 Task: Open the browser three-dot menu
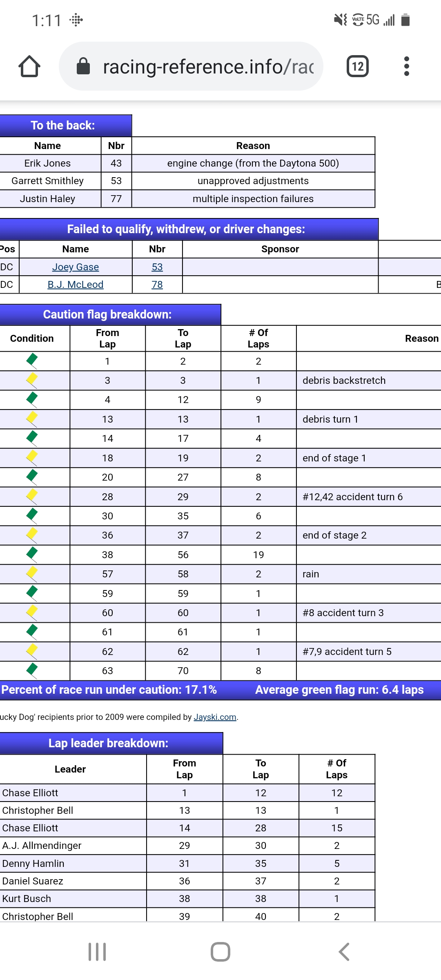406,66
